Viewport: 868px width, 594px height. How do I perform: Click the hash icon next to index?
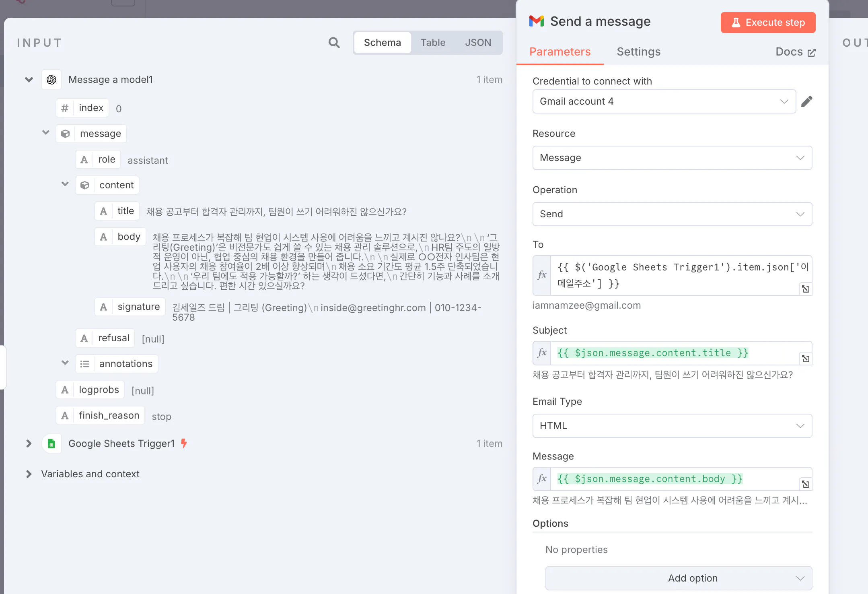tap(65, 108)
